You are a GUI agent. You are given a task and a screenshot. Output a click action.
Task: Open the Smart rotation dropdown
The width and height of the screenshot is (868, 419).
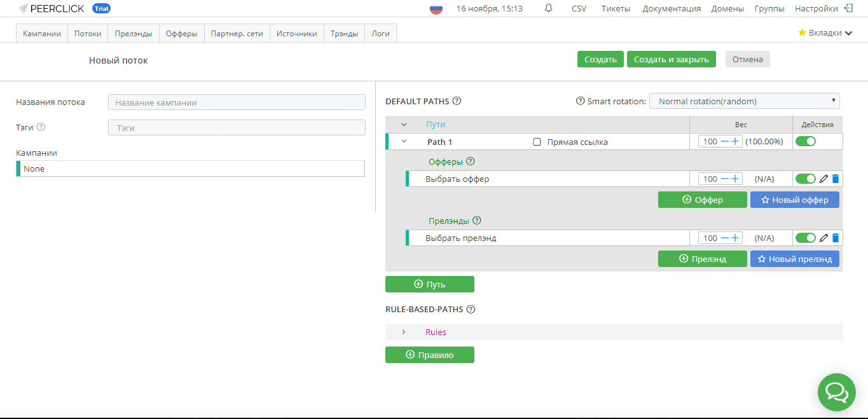pos(744,101)
